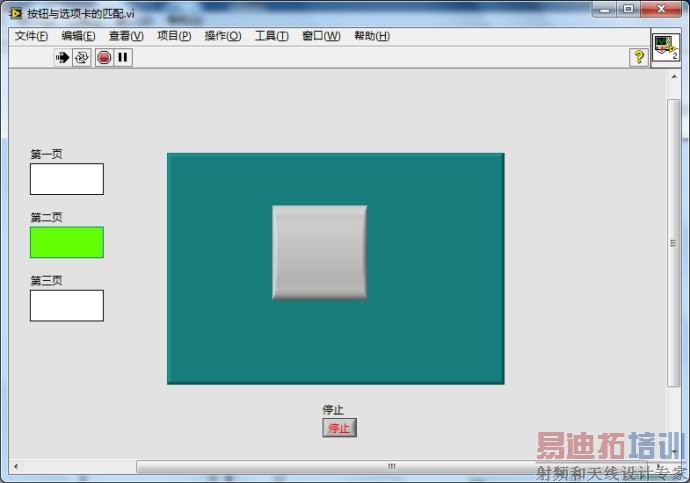Open the 文件(F) menu
Image resolution: width=690 pixels, height=483 pixels.
(x=31, y=36)
